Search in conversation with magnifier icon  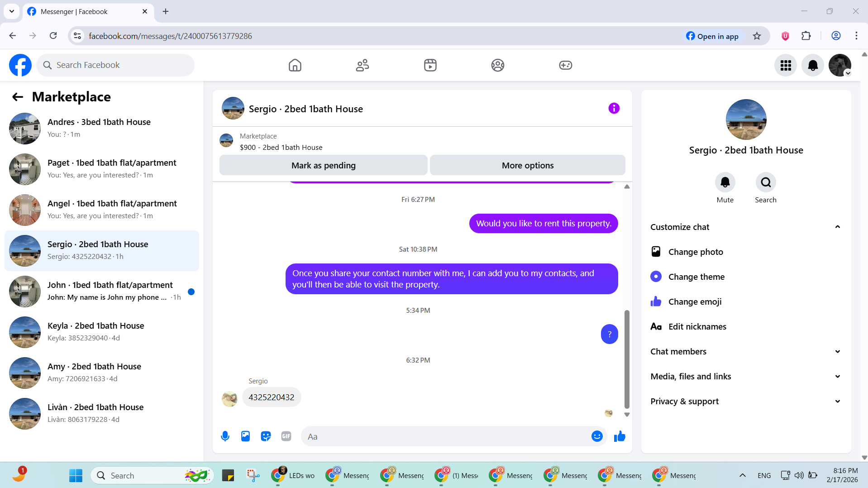pos(766,182)
